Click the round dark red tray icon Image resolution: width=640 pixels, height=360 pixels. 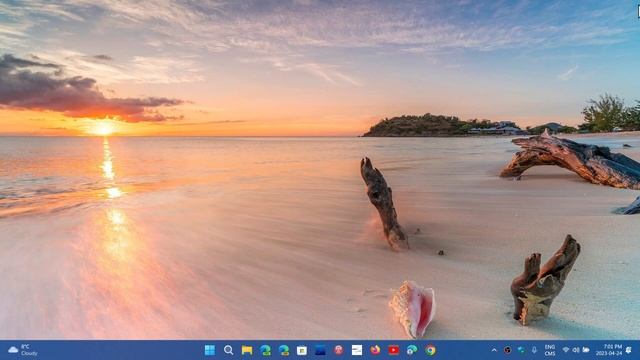(507, 350)
